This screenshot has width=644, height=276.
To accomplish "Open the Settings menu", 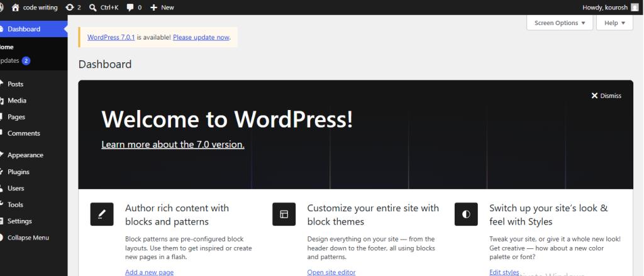I will point(34,221).
